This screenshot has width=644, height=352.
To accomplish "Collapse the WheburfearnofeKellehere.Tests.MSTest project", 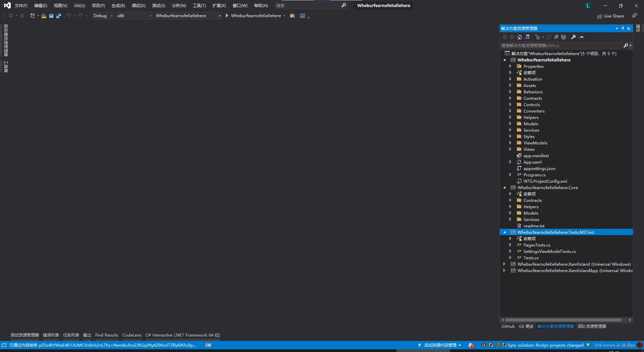I will [504, 232].
